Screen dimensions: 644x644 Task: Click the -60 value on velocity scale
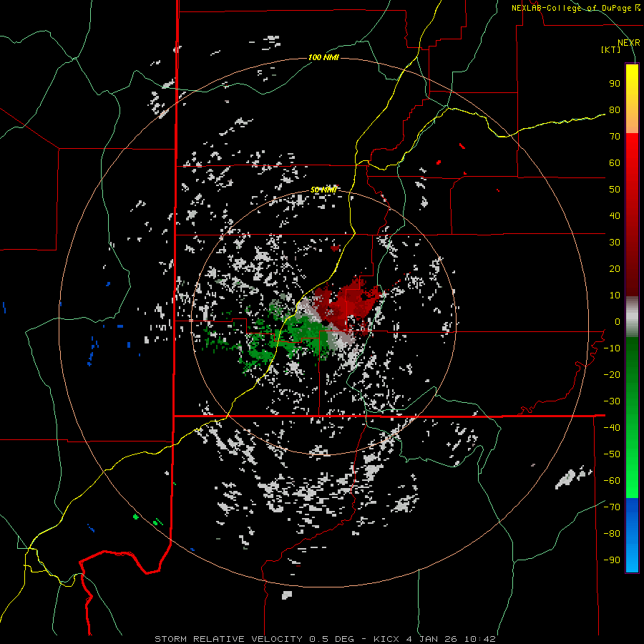[x=612, y=481]
